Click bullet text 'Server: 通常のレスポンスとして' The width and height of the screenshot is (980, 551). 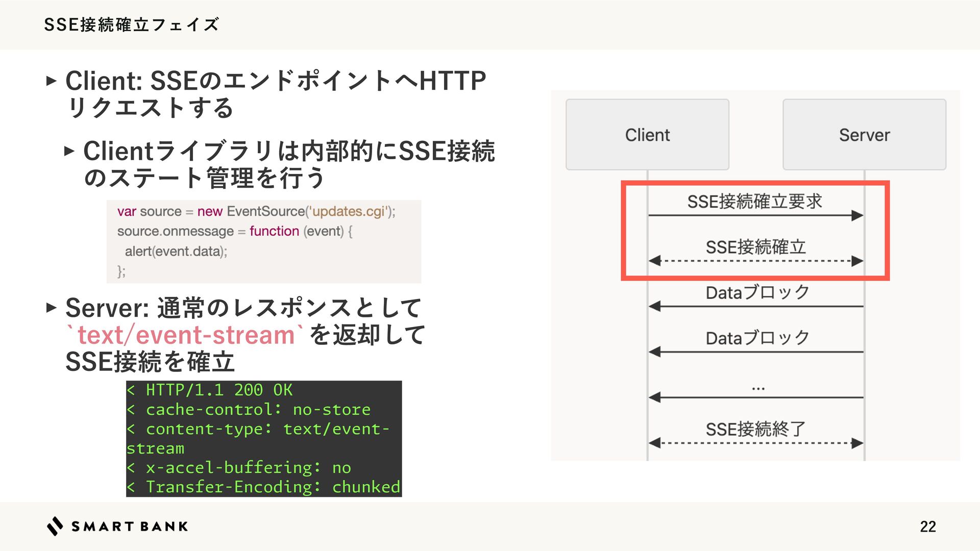(243, 308)
